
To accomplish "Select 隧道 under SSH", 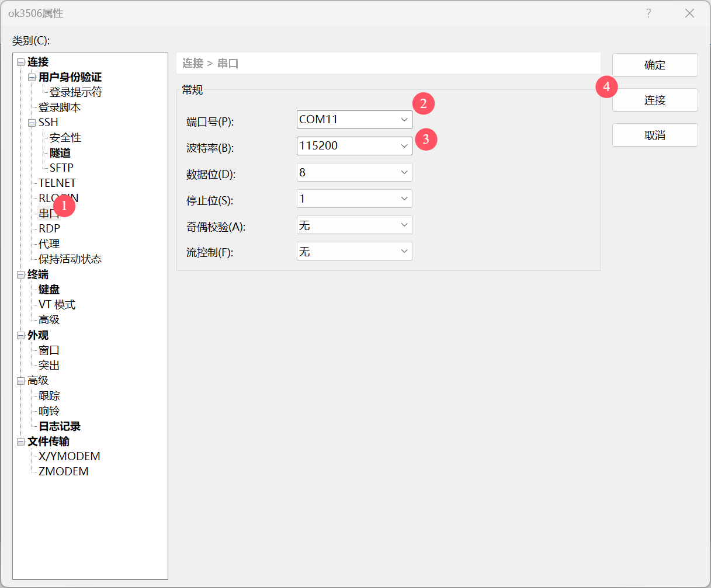I will (x=60, y=153).
